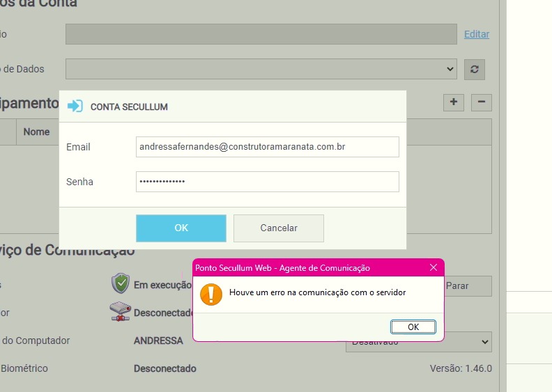
Task: Click the greyed-out field next to Editar
Action: tap(261, 34)
